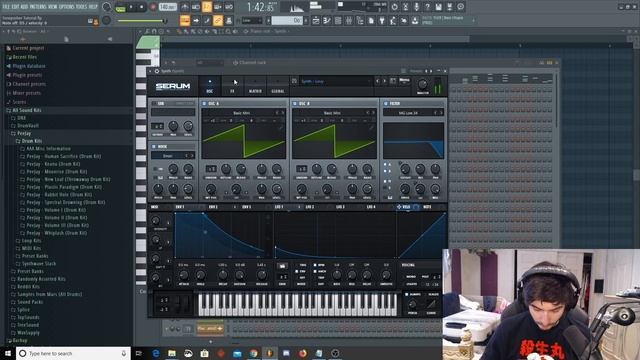The height and width of the screenshot is (360, 640).
Task: Click the filter CUTOFF knob
Action: coord(405,169)
